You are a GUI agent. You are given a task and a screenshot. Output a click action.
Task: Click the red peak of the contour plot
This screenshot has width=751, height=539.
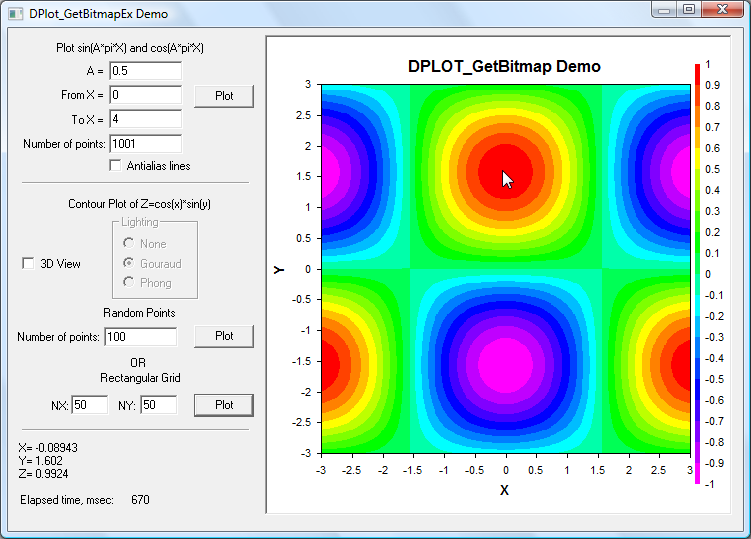[x=506, y=171]
